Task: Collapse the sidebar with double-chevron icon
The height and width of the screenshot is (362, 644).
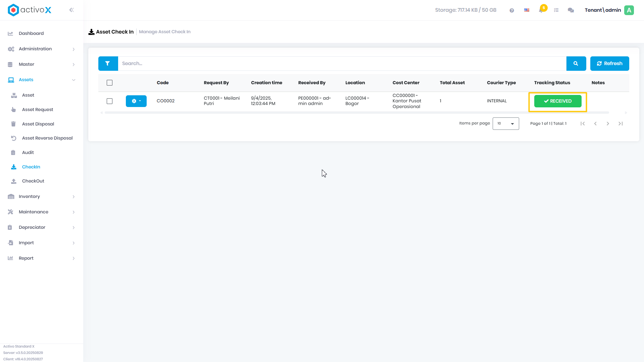Action: tap(71, 10)
